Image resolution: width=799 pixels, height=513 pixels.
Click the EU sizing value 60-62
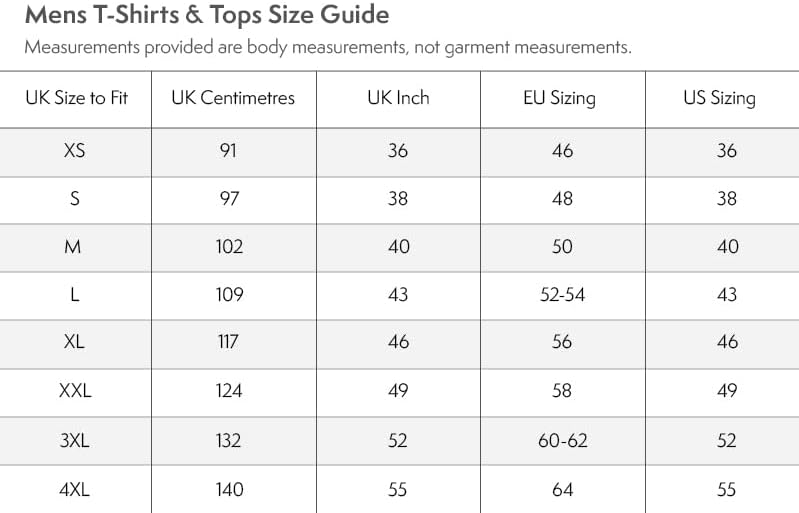point(562,440)
